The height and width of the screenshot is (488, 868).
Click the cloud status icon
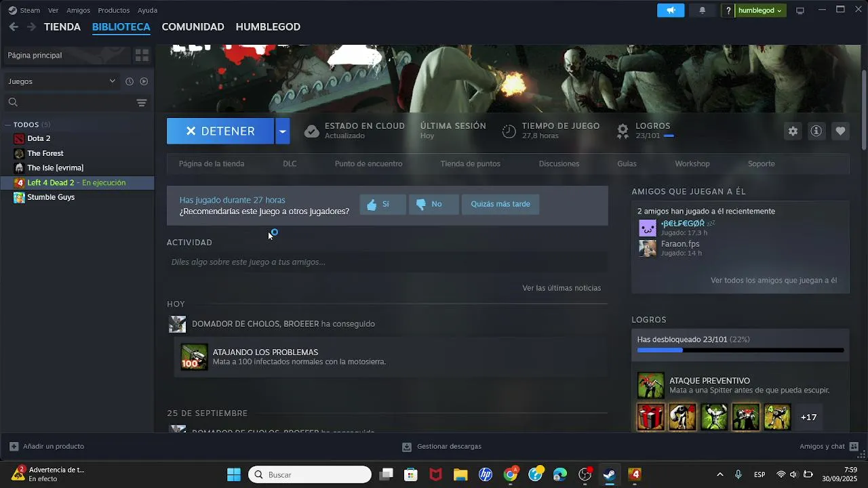[312, 131]
